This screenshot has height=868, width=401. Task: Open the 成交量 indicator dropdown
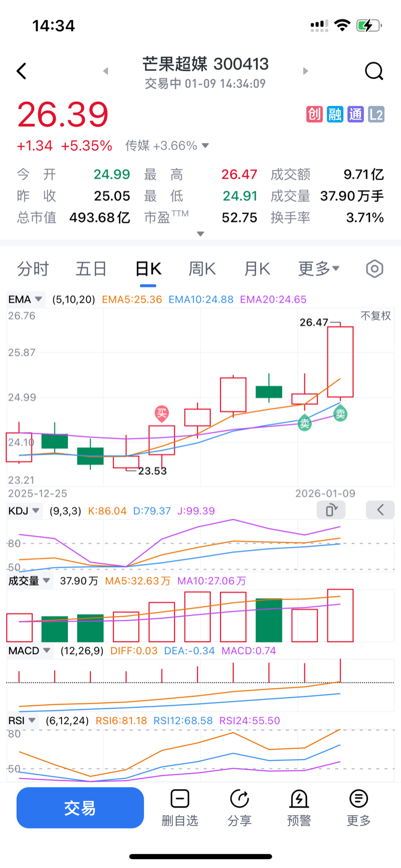point(29,581)
